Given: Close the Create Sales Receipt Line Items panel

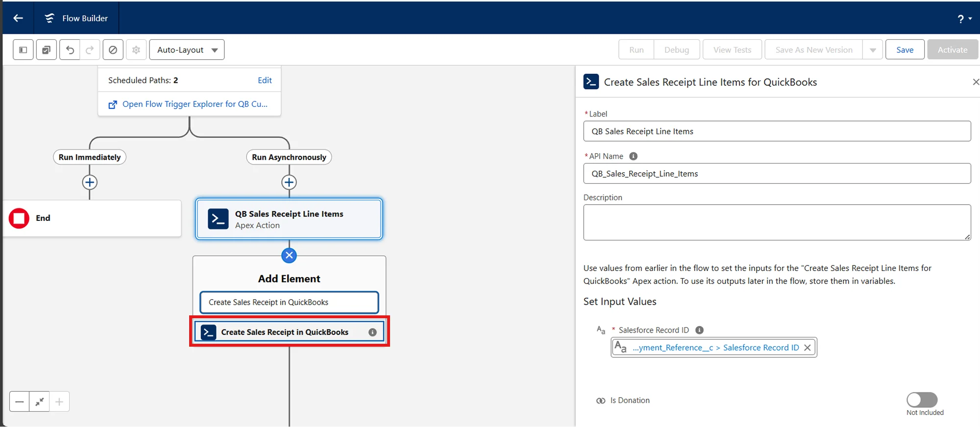Looking at the screenshot, I should 976,82.
